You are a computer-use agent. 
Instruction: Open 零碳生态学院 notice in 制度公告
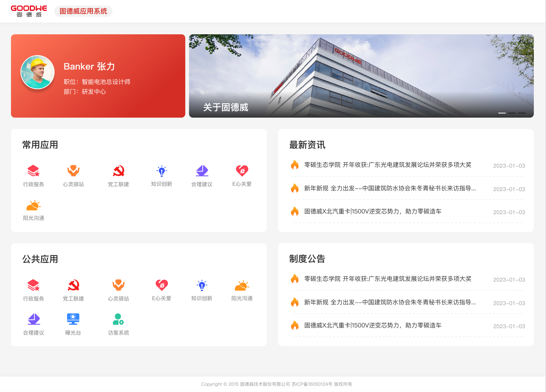pyautogui.click(x=388, y=279)
